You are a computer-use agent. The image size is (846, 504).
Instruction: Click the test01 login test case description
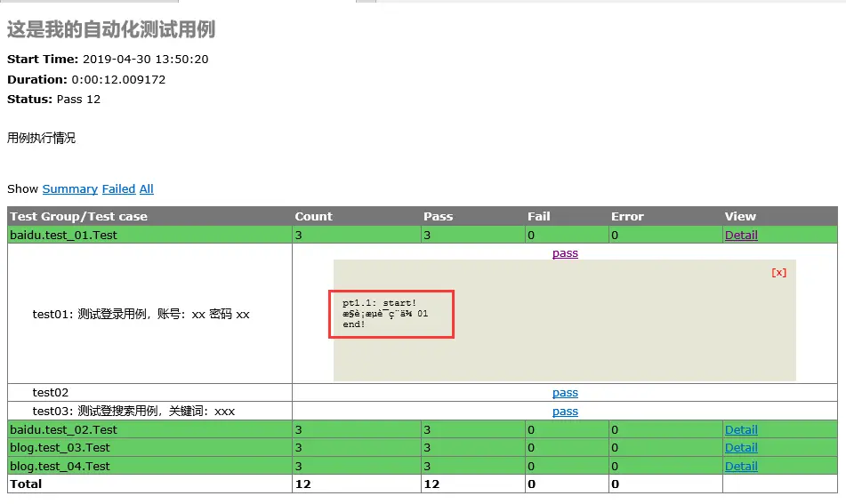tap(141, 315)
